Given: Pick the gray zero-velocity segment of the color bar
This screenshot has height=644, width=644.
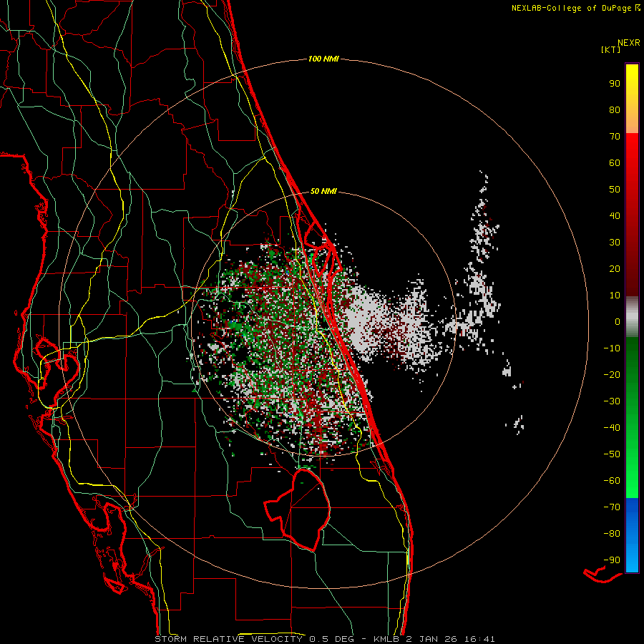Looking at the screenshot, I should (x=632, y=317).
